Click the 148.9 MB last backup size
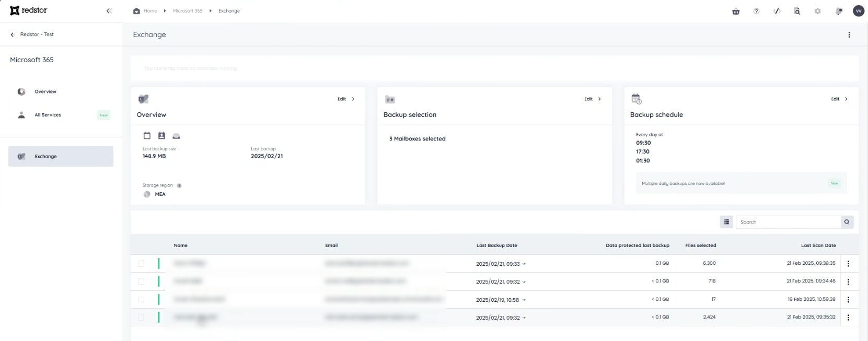Image resolution: width=868 pixels, height=341 pixels. [154, 156]
